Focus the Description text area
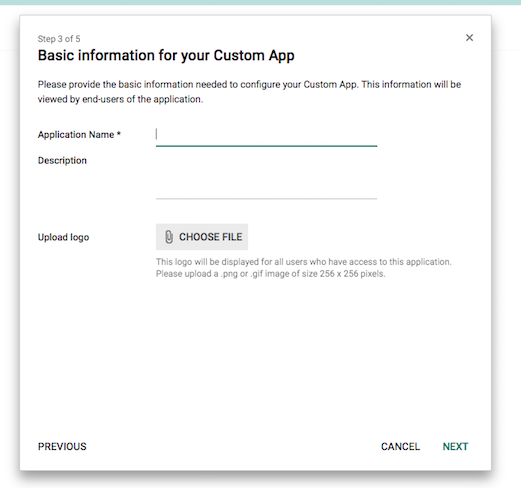The height and width of the screenshot is (488, 521). (266, 177)
